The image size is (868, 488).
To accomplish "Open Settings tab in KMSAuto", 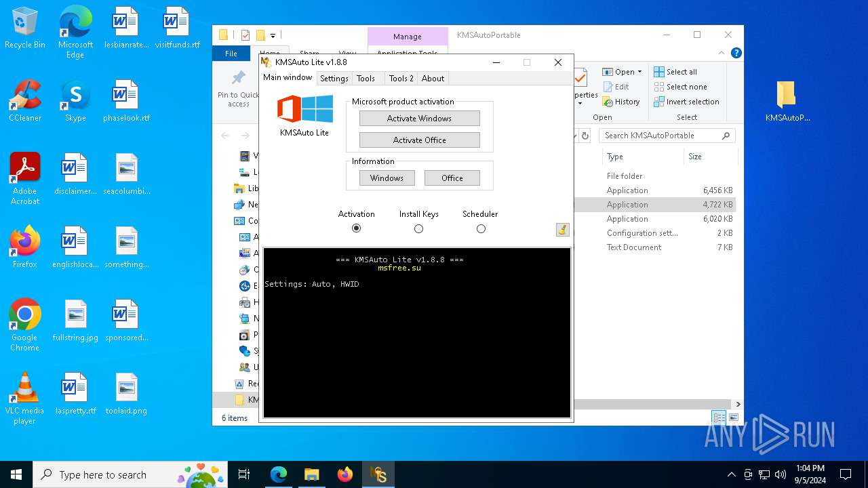I will [334, 79].
